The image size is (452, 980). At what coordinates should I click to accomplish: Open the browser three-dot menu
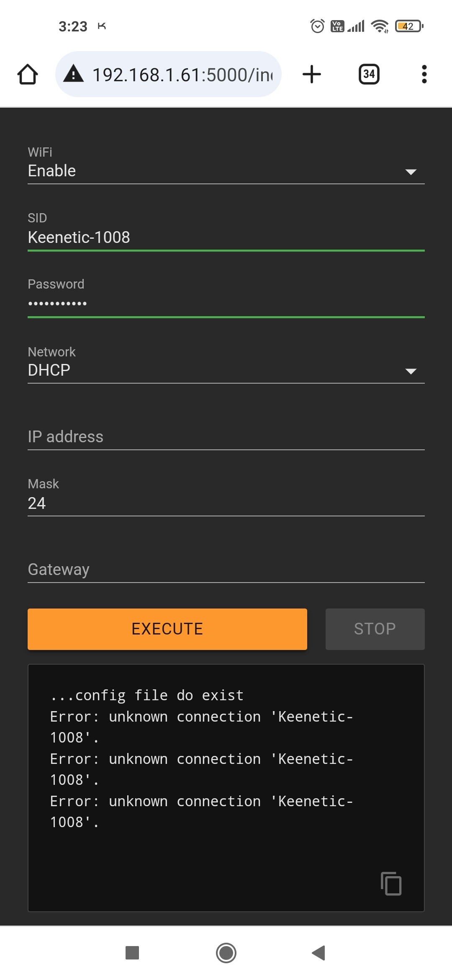[x=424, y=74]
